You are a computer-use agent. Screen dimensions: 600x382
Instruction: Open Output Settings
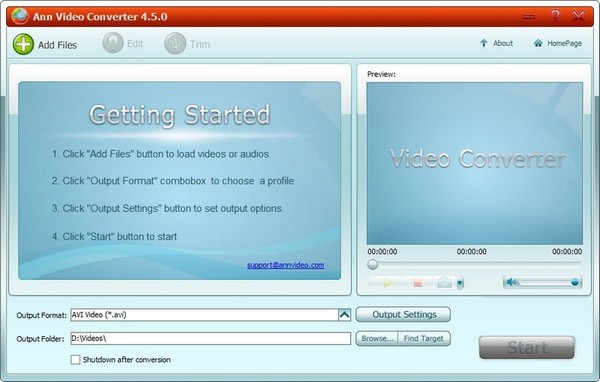pos(403,315)
